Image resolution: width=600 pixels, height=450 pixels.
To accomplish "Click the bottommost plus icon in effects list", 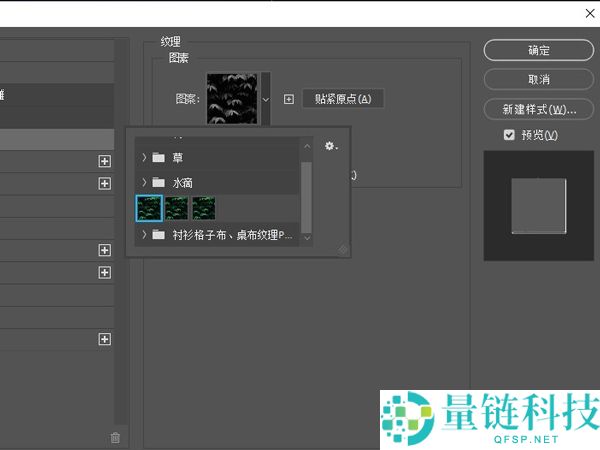I will click(104, 339).
